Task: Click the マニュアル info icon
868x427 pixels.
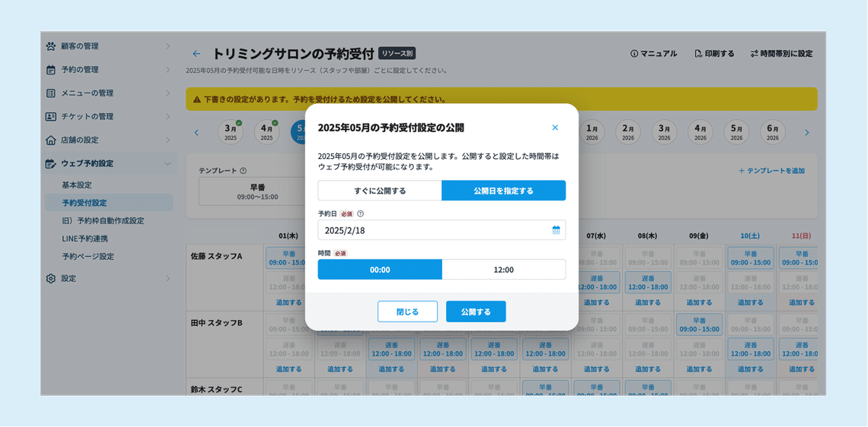Action: 634,53
